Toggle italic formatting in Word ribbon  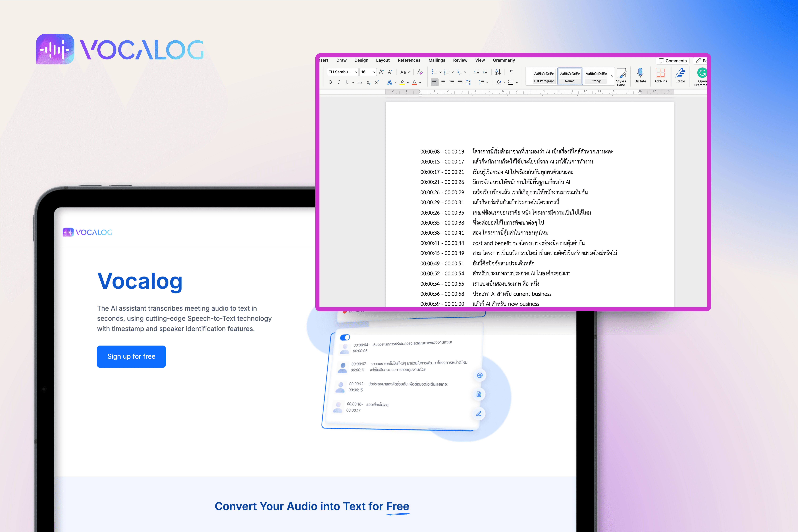[x=339, y=82]
